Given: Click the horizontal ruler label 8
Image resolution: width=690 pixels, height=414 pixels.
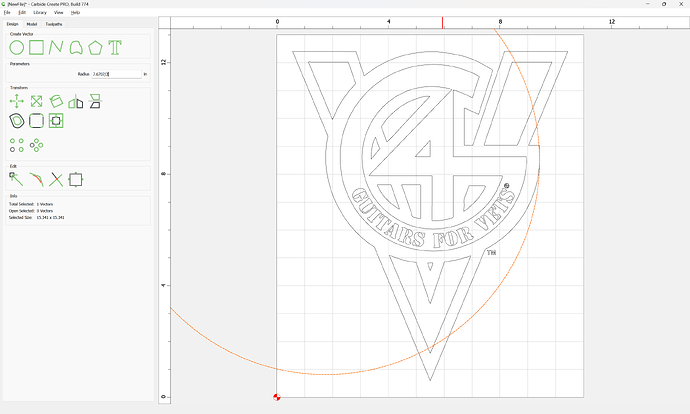Looking at the screenshot, I should click(x=500, y=22).
